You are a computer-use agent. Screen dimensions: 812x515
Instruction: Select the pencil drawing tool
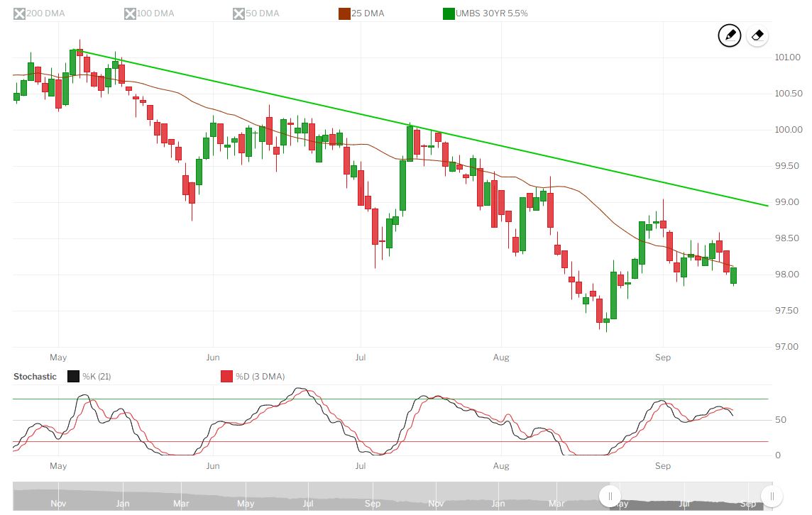(x=729, y=35)
